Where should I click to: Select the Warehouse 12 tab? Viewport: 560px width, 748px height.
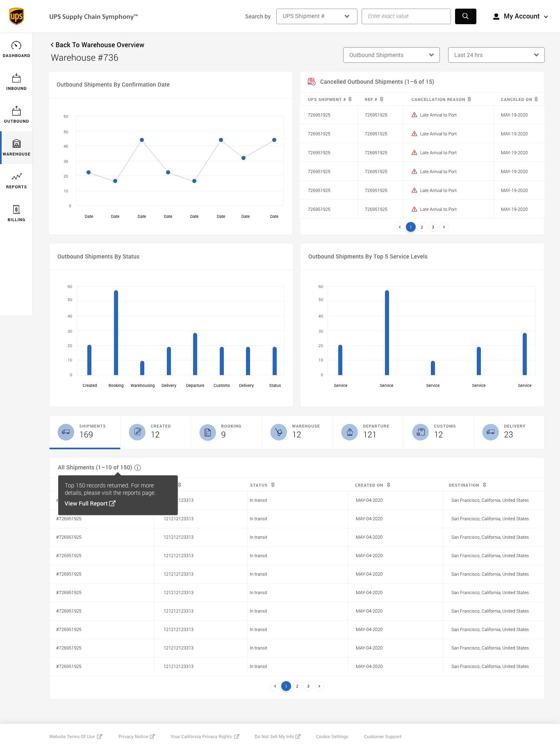point(297,432)
